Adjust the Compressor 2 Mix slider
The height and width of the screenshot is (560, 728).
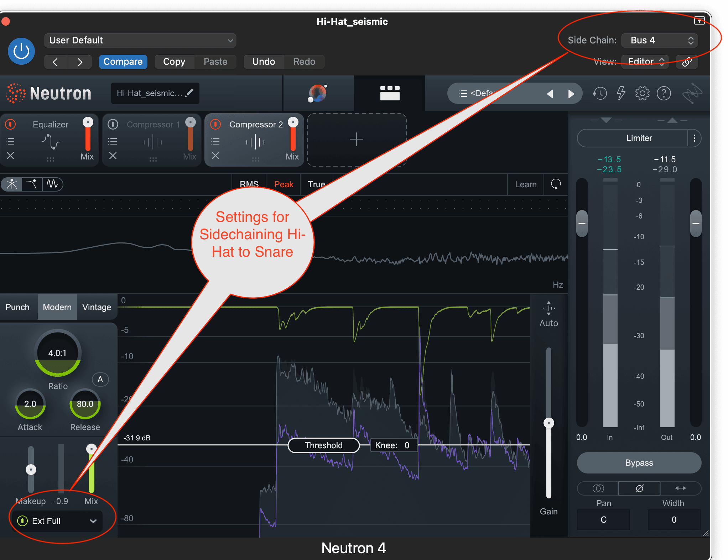(x=293, y=134)
